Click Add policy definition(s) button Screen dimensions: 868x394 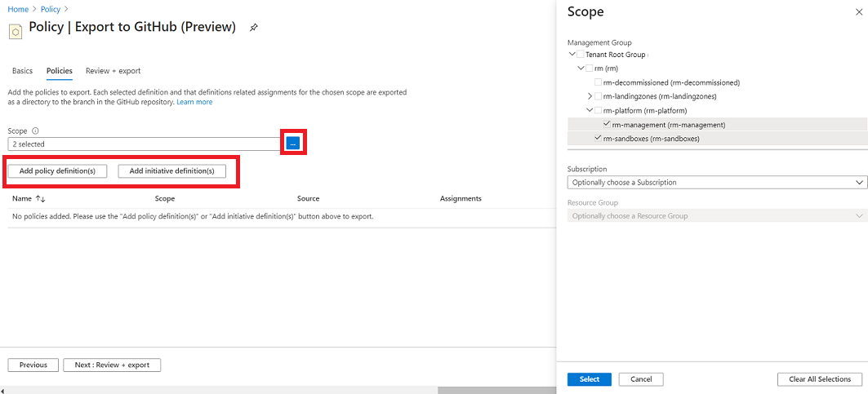57,171
